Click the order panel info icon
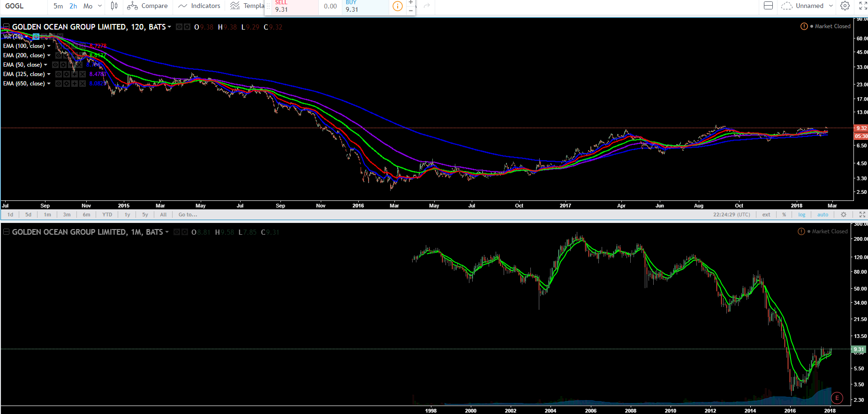Image resolution: width=868 pixels, height=414 pixels. (x=397, y=6)
